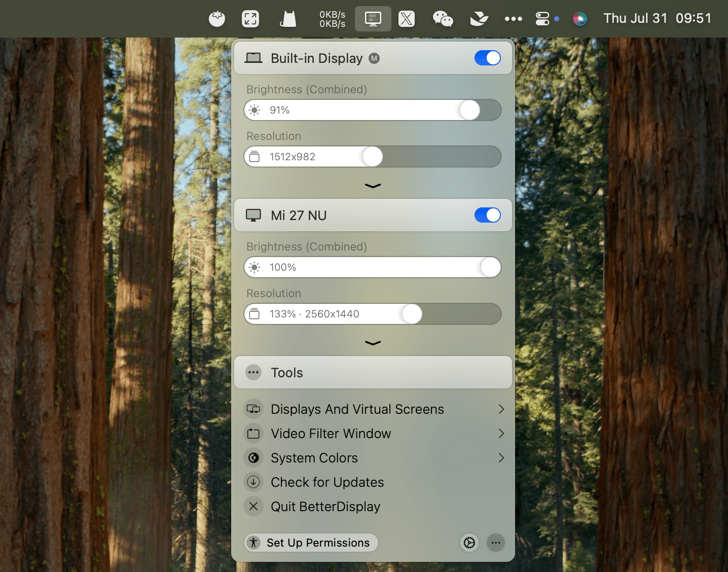
Task: Quit BetterDisplay
Action: [325, 507]
